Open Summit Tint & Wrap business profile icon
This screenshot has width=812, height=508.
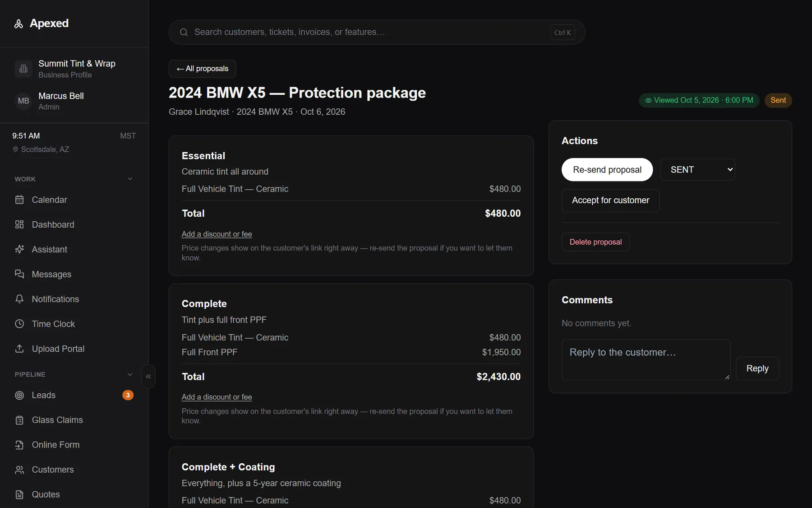(23, 69)
